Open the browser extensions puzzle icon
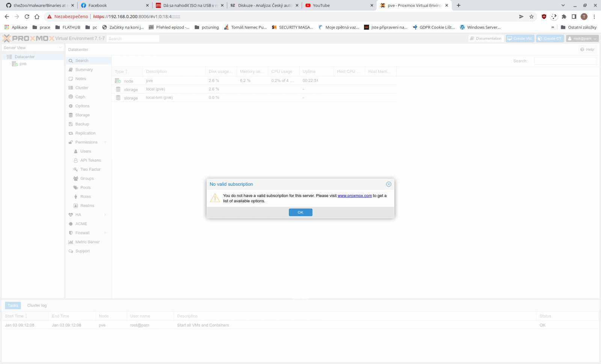The height and width of the screenshot is (364, 601). coord(564,17)
